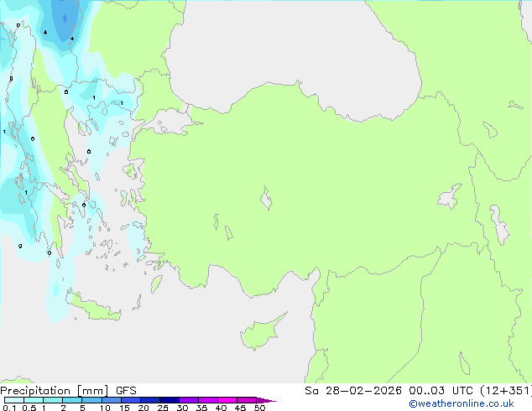Click the 40–45 mm magenta legend swatch

pyautogui.click(x=227, y=400)
